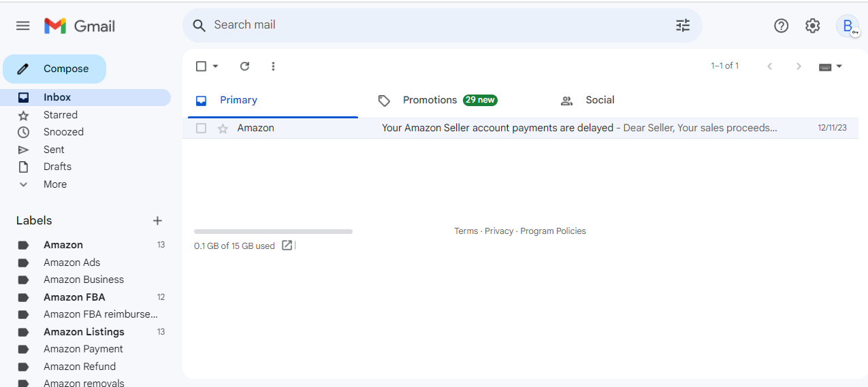
Task: Open the Inbox folder
Action: tap(85, 97)
